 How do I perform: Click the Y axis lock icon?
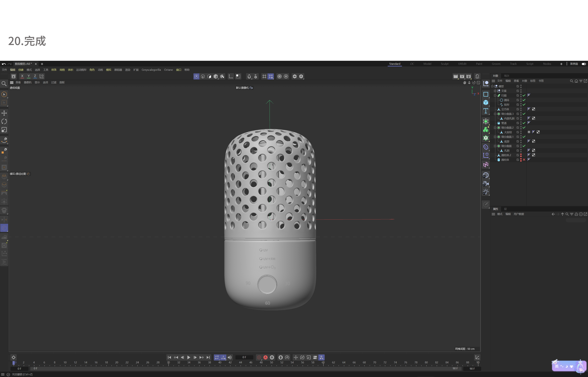tap(29, 76)
